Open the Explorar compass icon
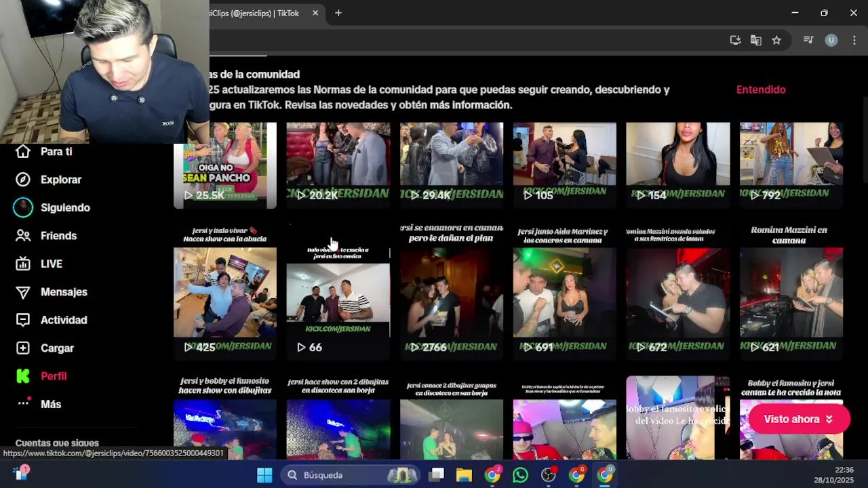The image size is (868, 488). click(23, 180)
